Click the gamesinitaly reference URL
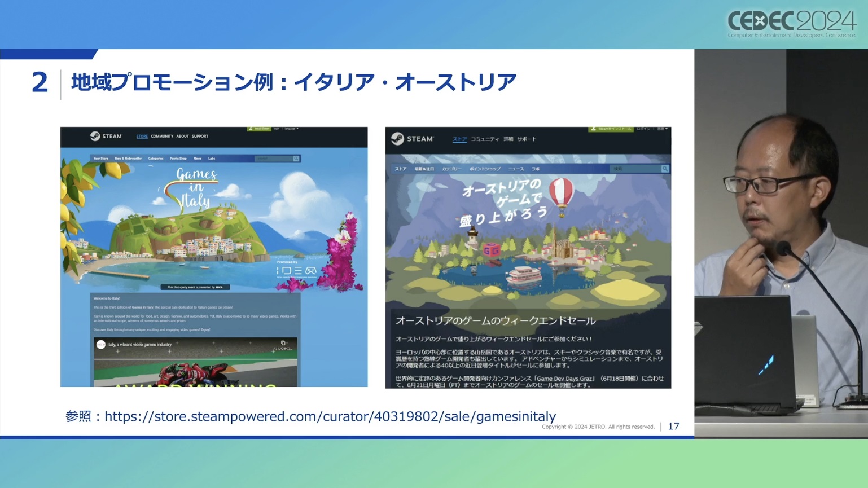Screen dimensions: 868x488 coord(330,416)
